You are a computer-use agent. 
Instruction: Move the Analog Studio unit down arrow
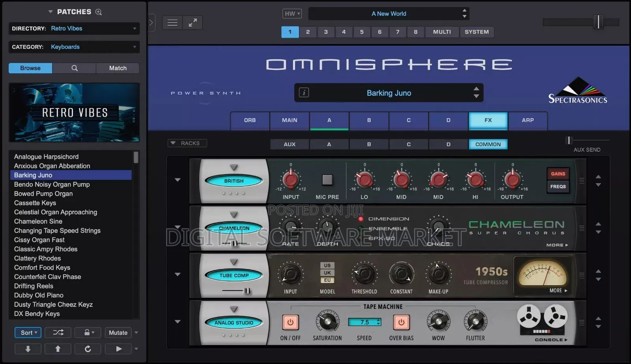coord(598,327)
